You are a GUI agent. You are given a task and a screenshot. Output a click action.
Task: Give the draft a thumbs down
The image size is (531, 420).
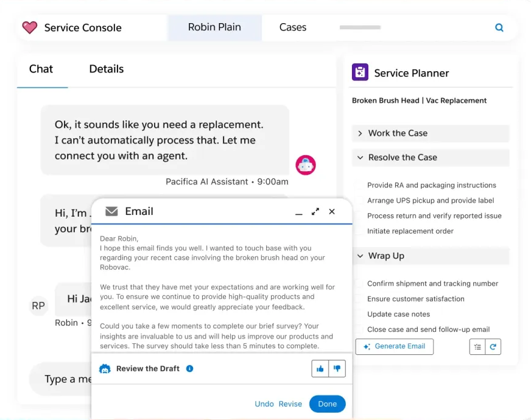point(337,368)
